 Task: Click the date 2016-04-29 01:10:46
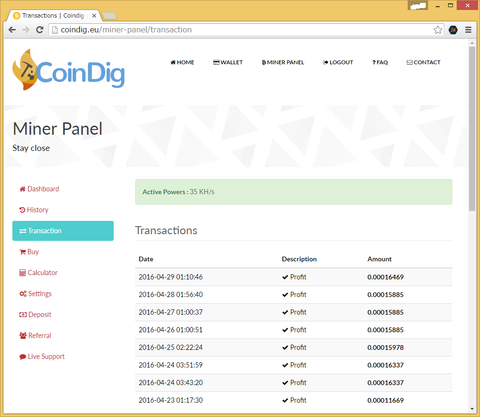(x=171, y=277)
